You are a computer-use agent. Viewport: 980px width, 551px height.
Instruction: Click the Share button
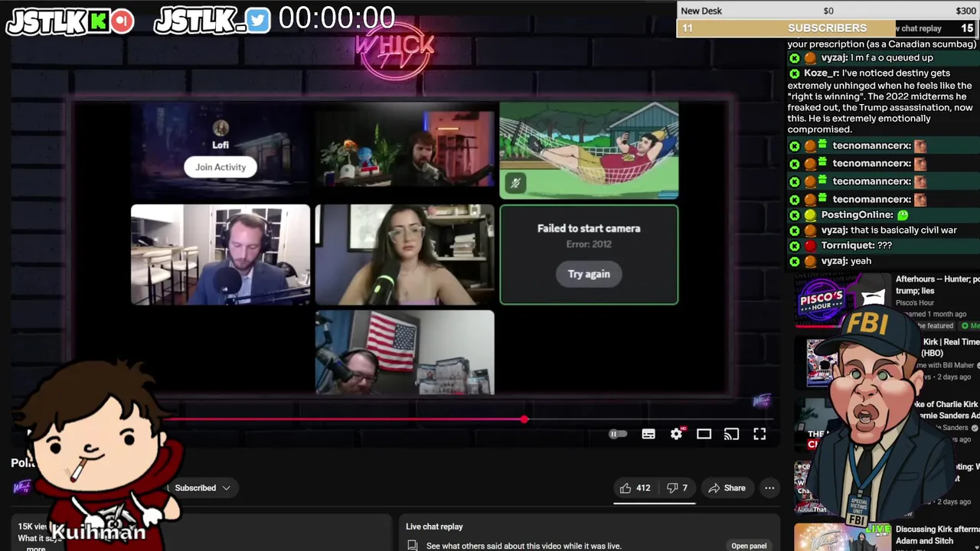pos(727,488)
